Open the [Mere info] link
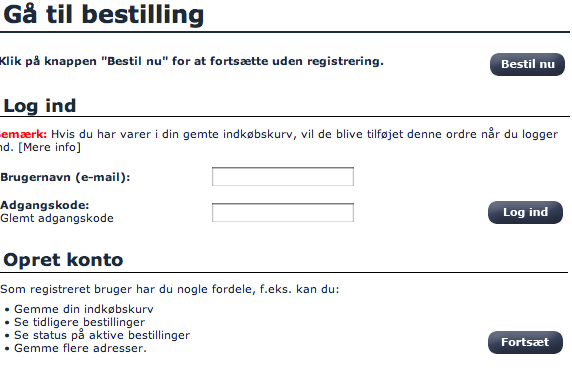This screenshot has width=572, height=369. (x=49, y=147)
